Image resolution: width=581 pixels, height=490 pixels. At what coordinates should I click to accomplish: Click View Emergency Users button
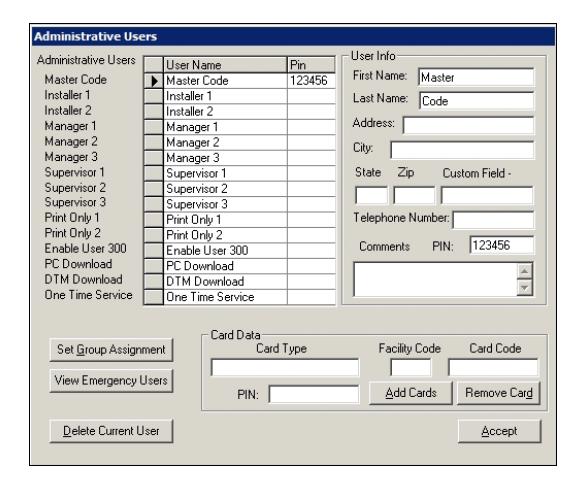tap(111, 380)
